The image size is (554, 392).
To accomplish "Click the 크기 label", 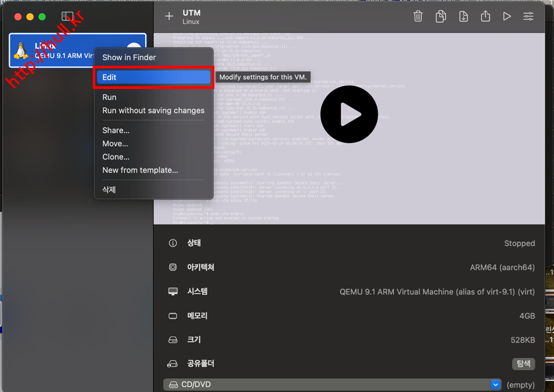I will click(194, 340).
